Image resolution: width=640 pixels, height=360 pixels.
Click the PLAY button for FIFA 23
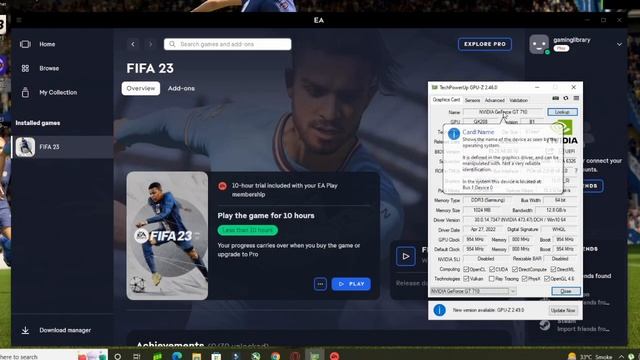351,284
